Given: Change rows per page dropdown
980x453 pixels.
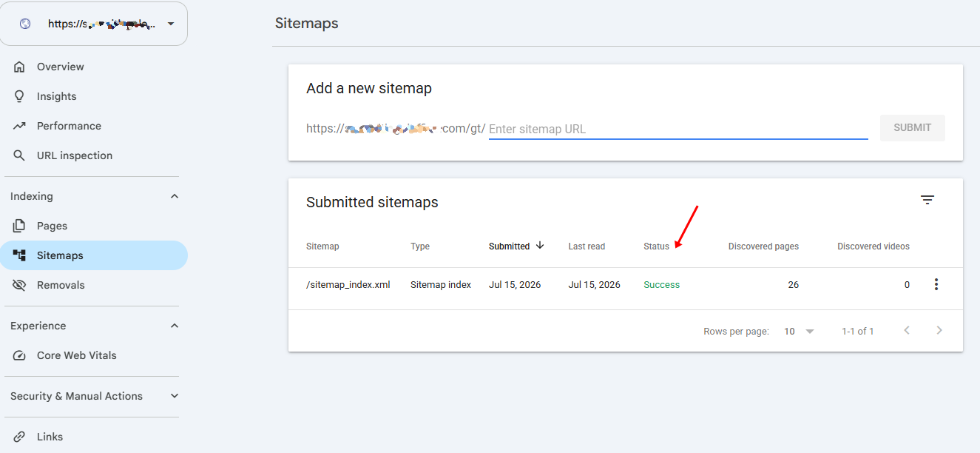Looking at the screenshot, I should 799,332.
